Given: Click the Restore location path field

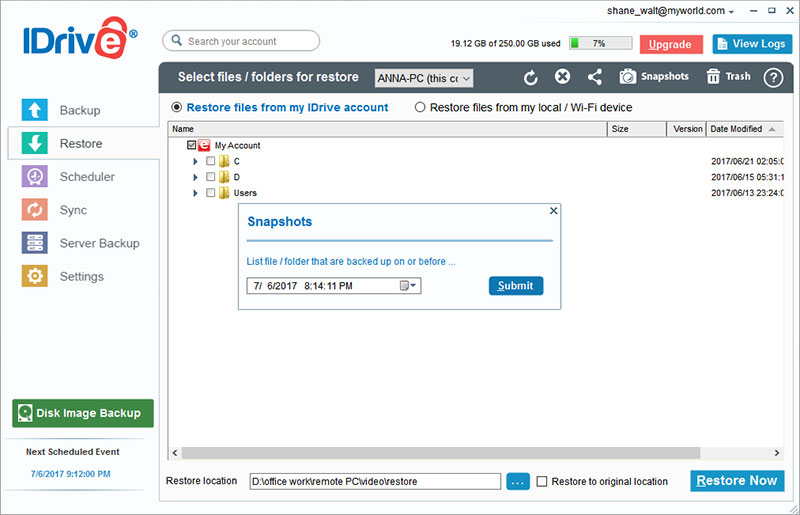Looking at the screenshot, I should click(x=375, y=481).
